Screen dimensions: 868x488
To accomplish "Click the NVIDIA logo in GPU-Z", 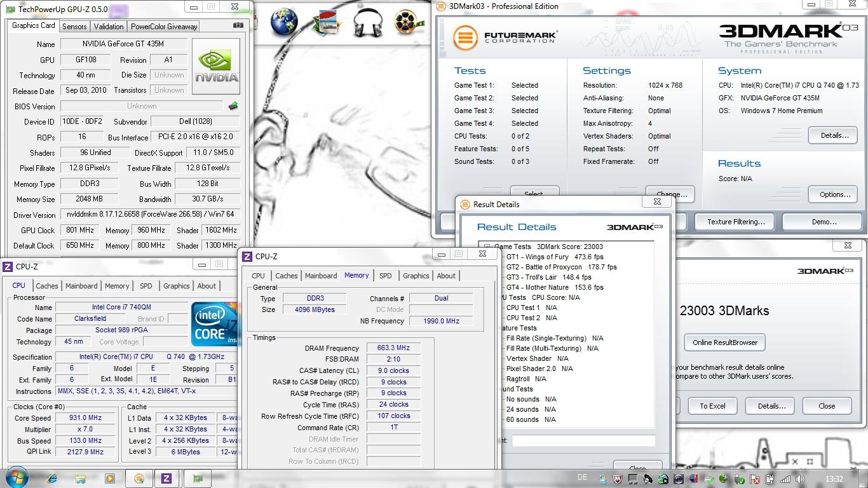I will [x=217, y=66].
